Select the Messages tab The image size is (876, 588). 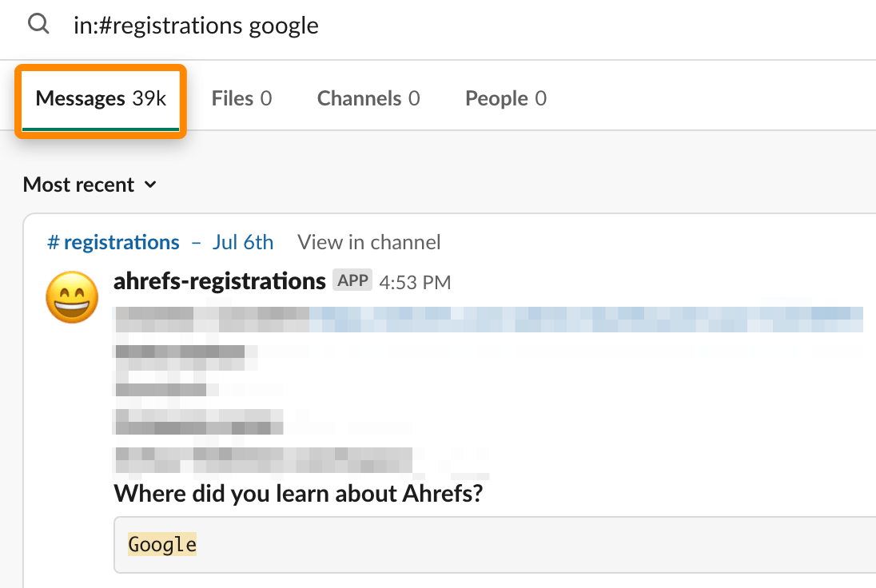click(x=100, y=98)
